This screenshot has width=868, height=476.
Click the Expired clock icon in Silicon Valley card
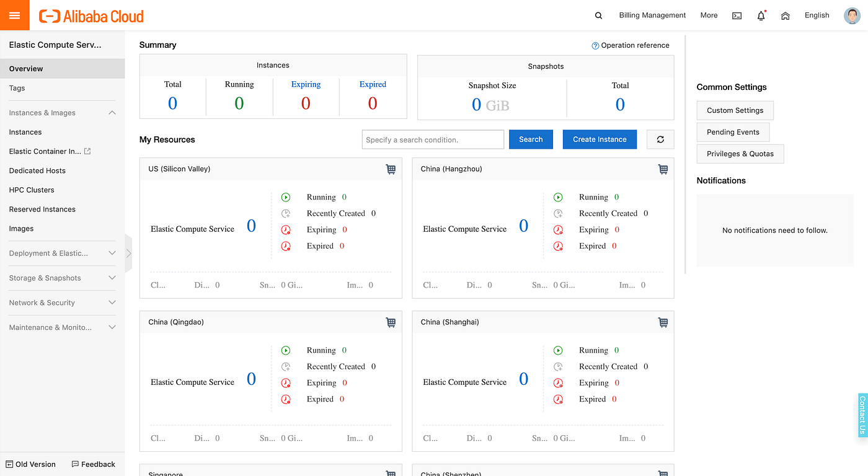point(286,246)
